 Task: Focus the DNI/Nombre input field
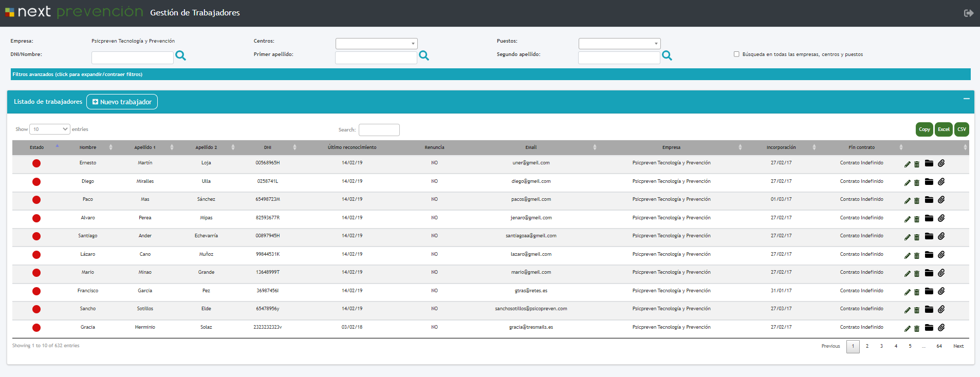coord(133,58)
